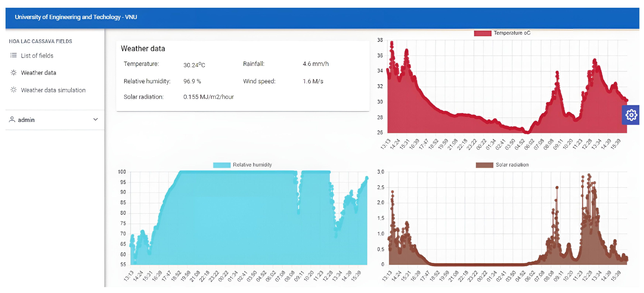
Task: Click the Relative humidity legend label
Action: point(252,165)
